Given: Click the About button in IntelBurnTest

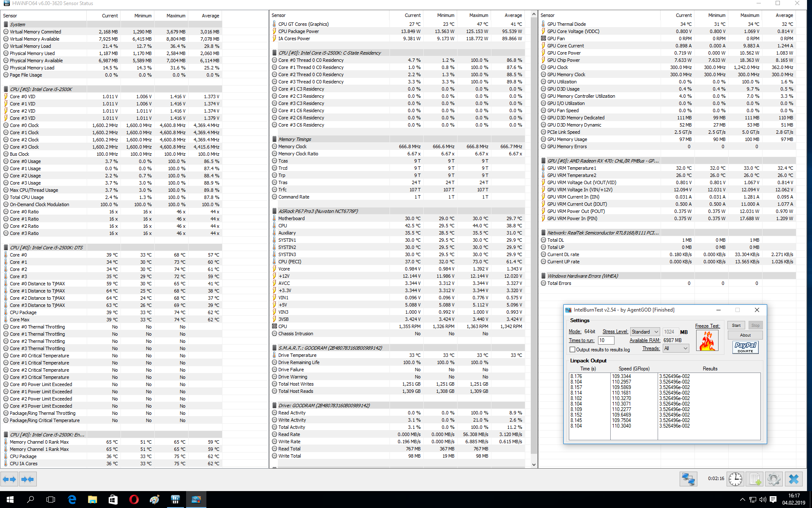Looking at the screenshot, I should point(745,335).
